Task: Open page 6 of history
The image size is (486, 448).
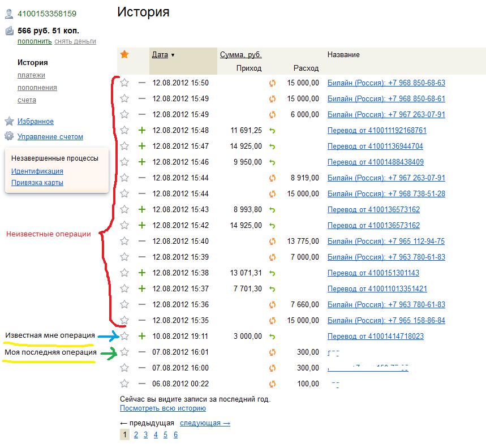Action: coord(175,434)
